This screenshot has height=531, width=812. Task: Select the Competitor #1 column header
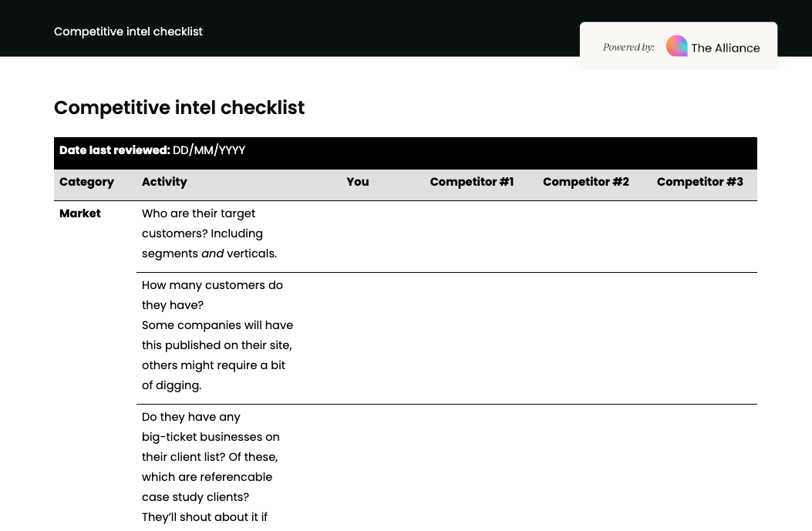(x=471, y=182)
